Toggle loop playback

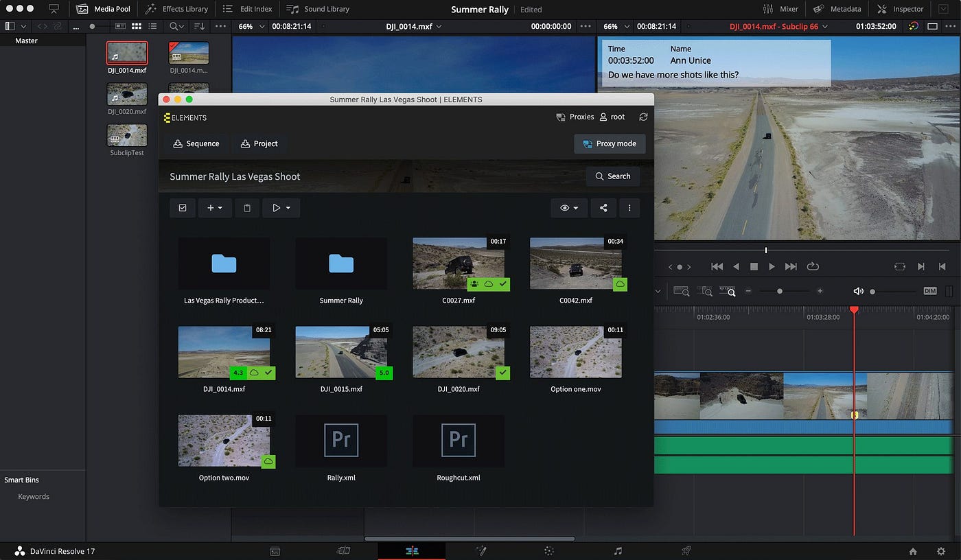813,266
